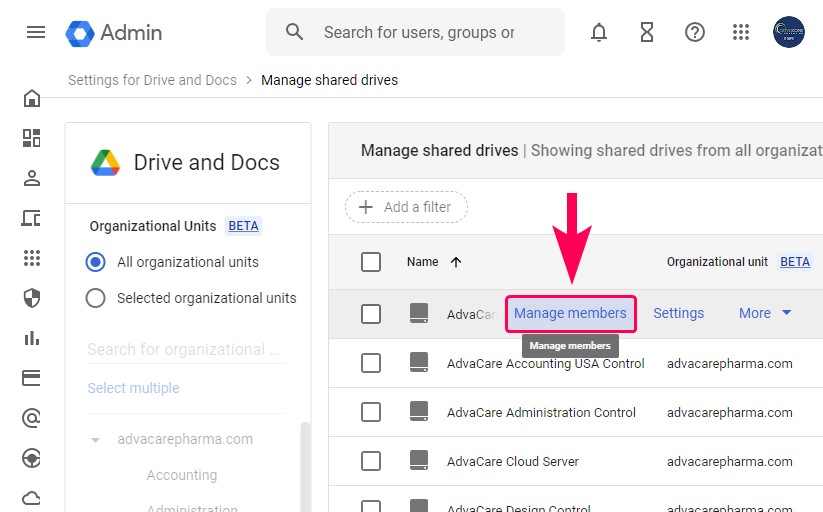Viewport: 823px width, 512px height.
Task: Open the notifications bell
Action: pyautogui.click(x=598, y=33)
